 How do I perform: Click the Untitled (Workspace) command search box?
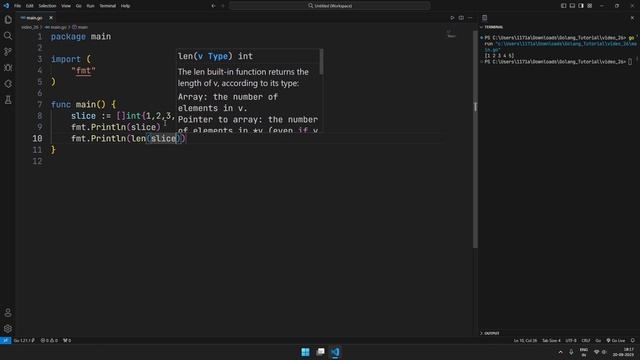329,6
